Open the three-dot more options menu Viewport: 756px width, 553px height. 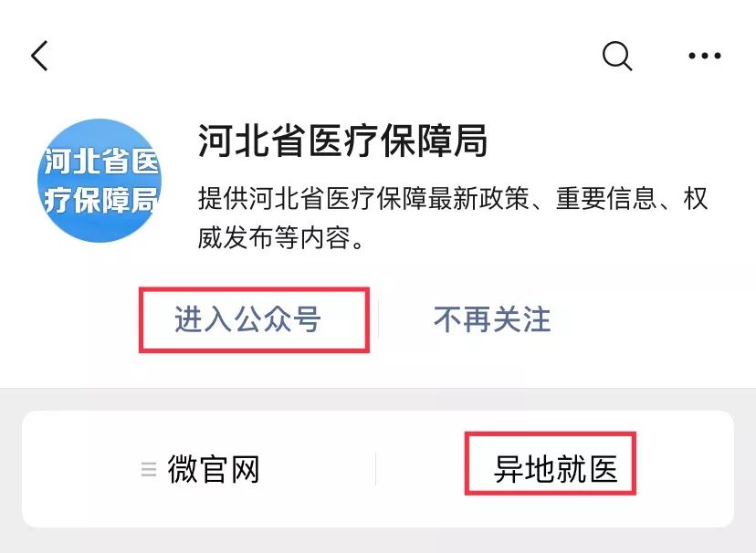coord(704,56)
